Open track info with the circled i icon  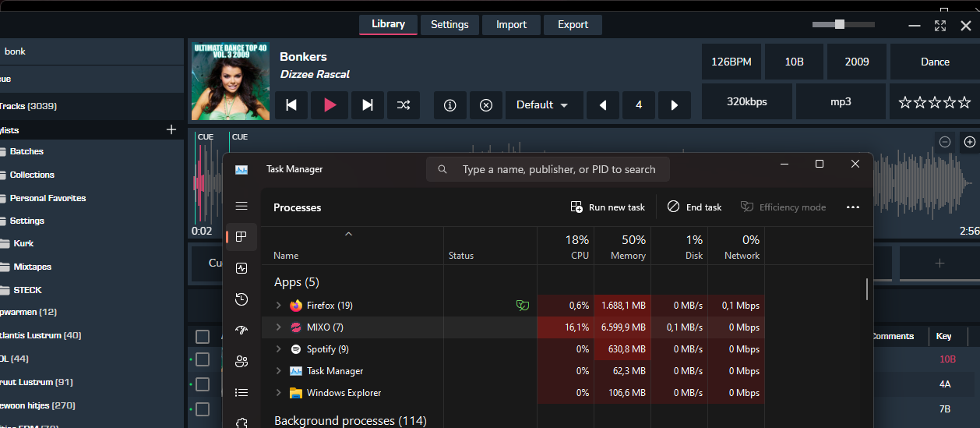point(449,105)
